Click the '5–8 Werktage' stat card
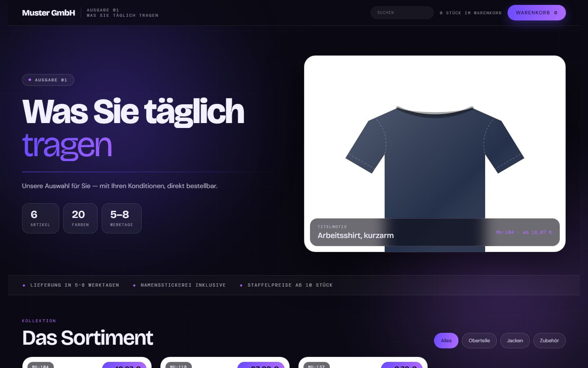Screen dimensions: 588x368 tap(122, 218)
